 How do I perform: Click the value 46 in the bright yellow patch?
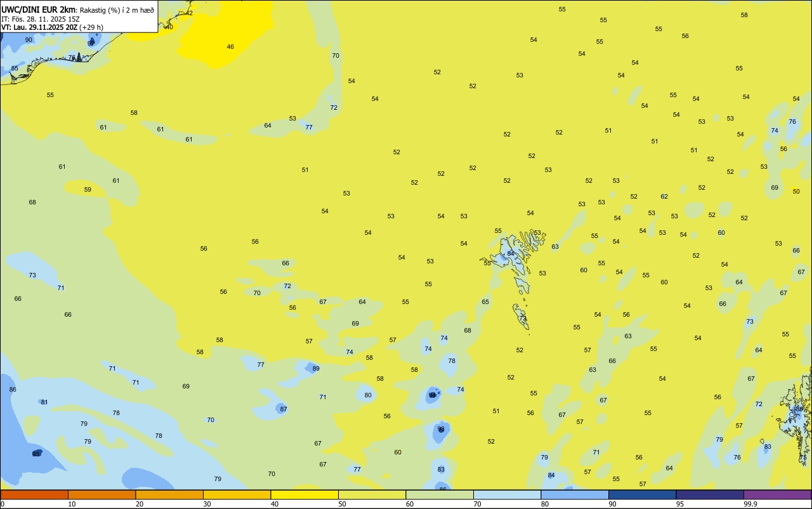[230, 47]
